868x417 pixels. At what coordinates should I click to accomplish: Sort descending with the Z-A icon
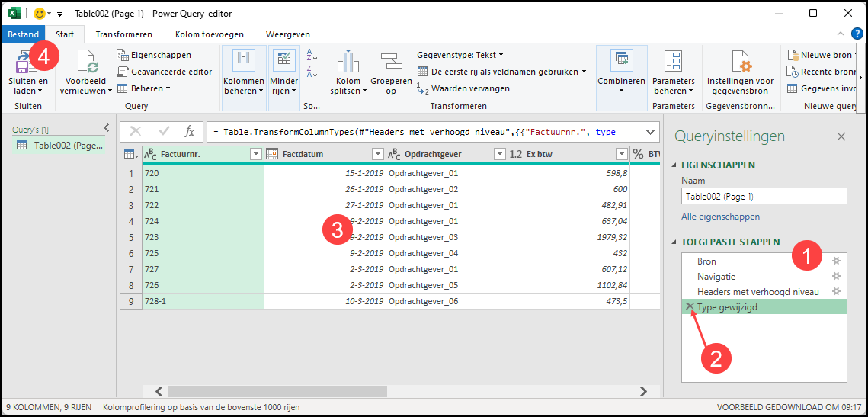click(x=312, y=71)
